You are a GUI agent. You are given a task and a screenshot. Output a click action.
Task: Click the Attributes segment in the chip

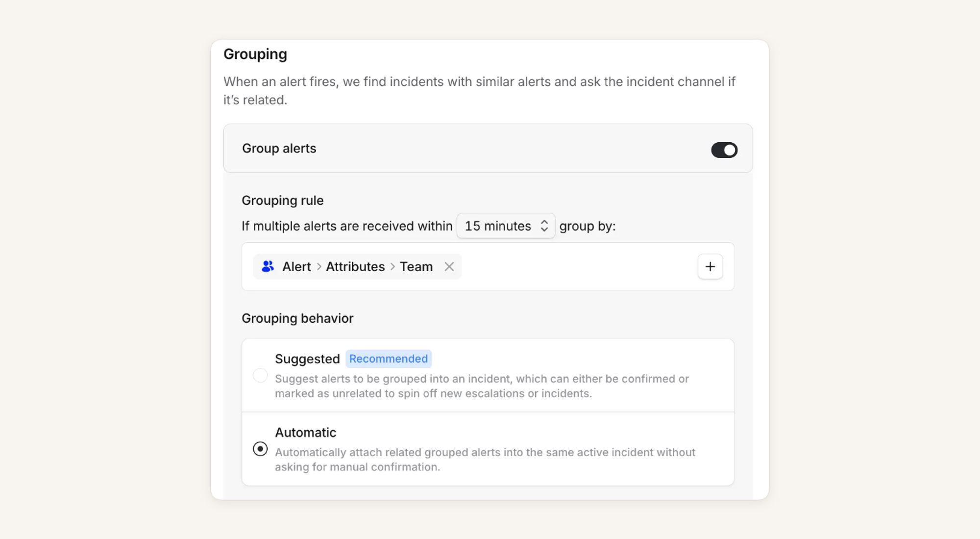(355, 266)
